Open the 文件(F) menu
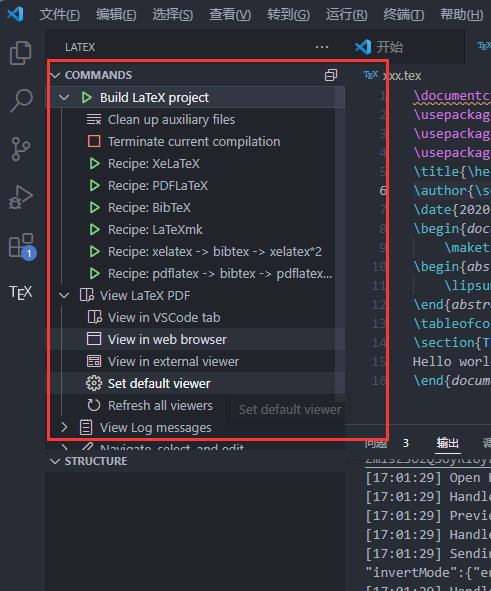Screen dimensions: 491x591 click(x=60, y=15)
